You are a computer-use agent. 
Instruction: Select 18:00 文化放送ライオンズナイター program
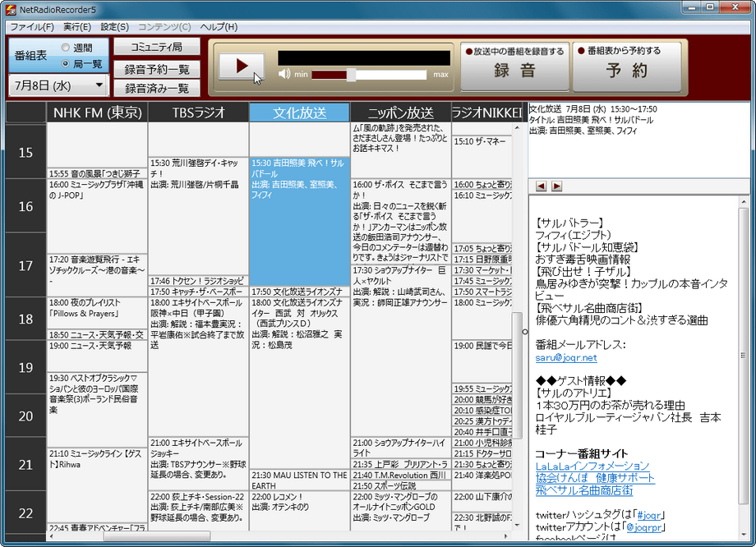(x=299, y=383)
